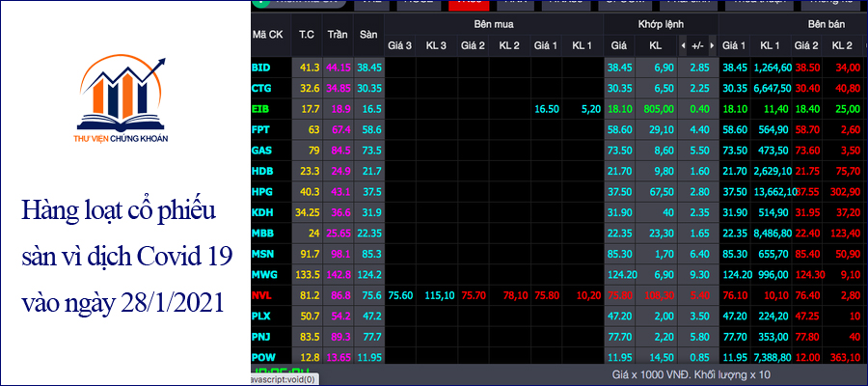The image size is (868, 386).
Task: Select the MWG stock symbol
Action: [264, 274]
